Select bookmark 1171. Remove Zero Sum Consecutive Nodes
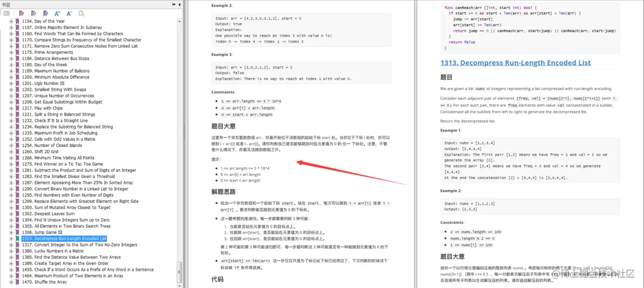 80,46
